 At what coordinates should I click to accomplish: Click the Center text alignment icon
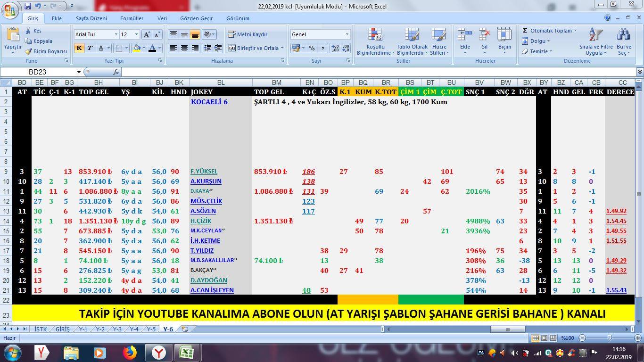click(184, 48)
